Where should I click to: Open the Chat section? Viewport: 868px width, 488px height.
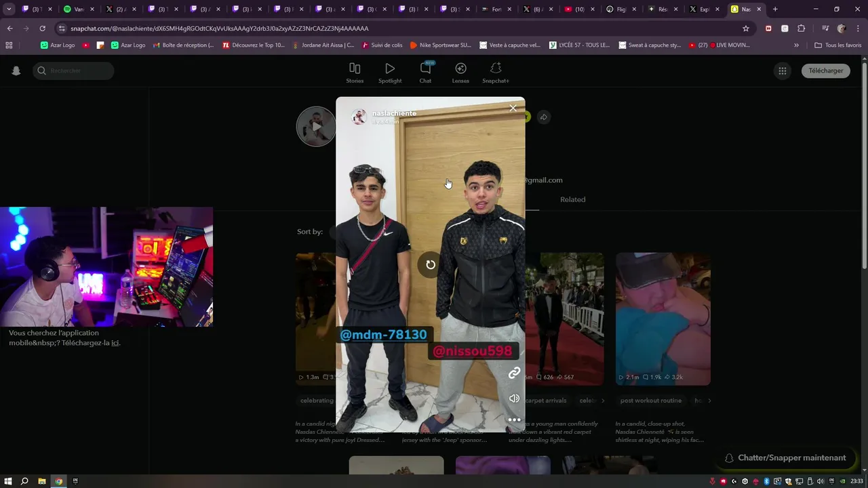[x=425, y=73]
